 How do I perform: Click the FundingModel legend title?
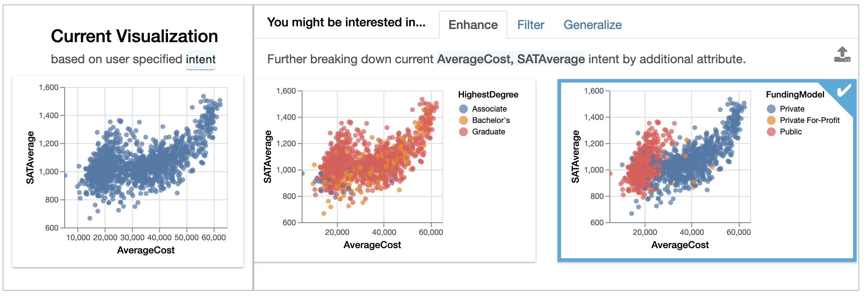[795, 94]
